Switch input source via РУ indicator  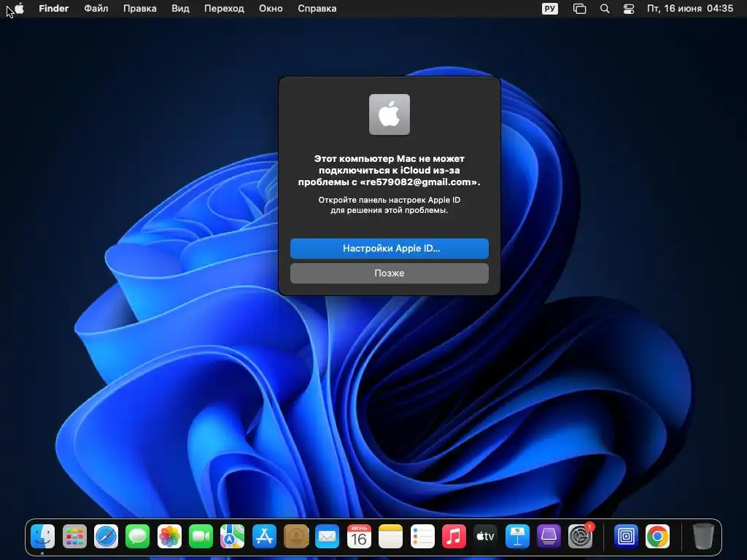click(x=550, y=9)
